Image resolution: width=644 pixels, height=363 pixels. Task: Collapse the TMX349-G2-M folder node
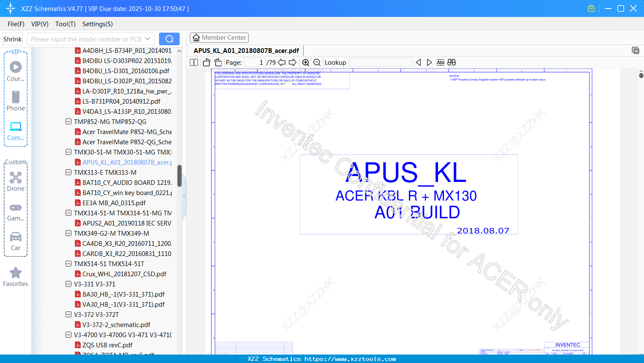coord(69,234)
